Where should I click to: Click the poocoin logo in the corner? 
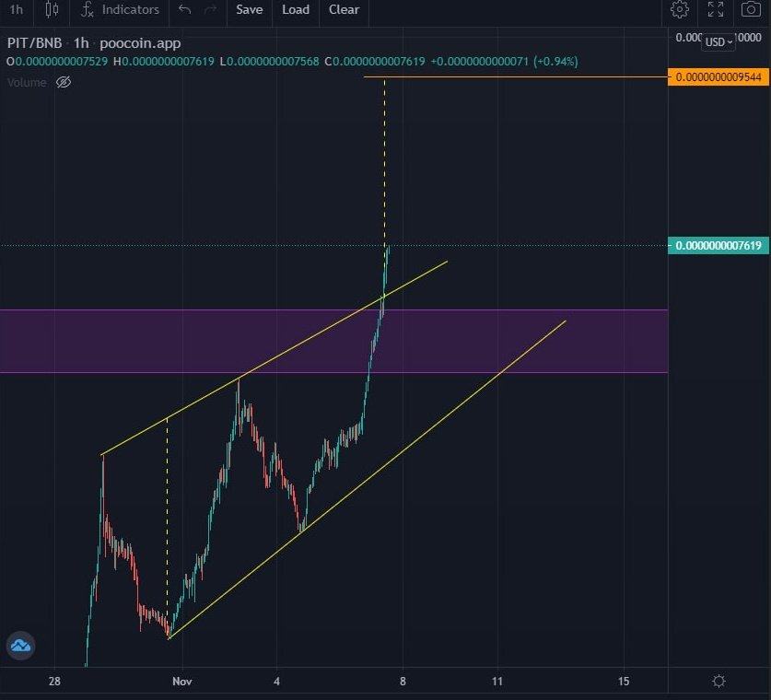pos(20,646)
